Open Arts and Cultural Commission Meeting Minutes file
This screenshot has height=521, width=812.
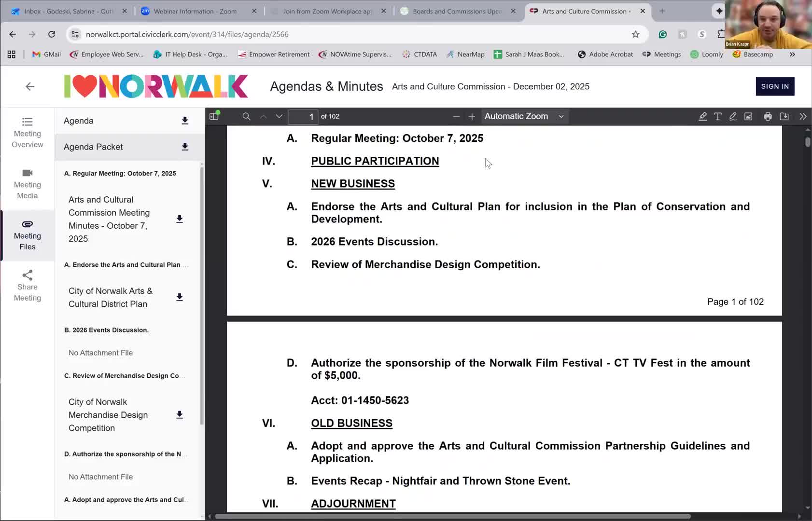tap(109, 219)
